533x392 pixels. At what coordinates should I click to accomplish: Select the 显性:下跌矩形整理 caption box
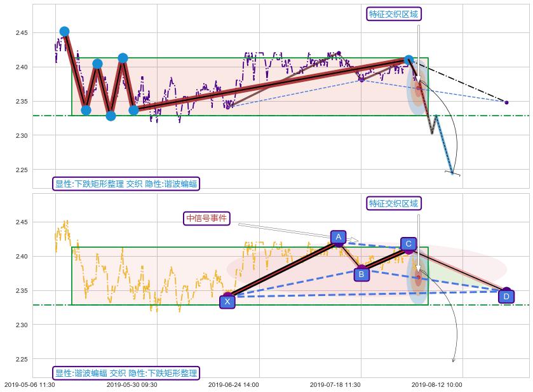click(x=126, y=184)
